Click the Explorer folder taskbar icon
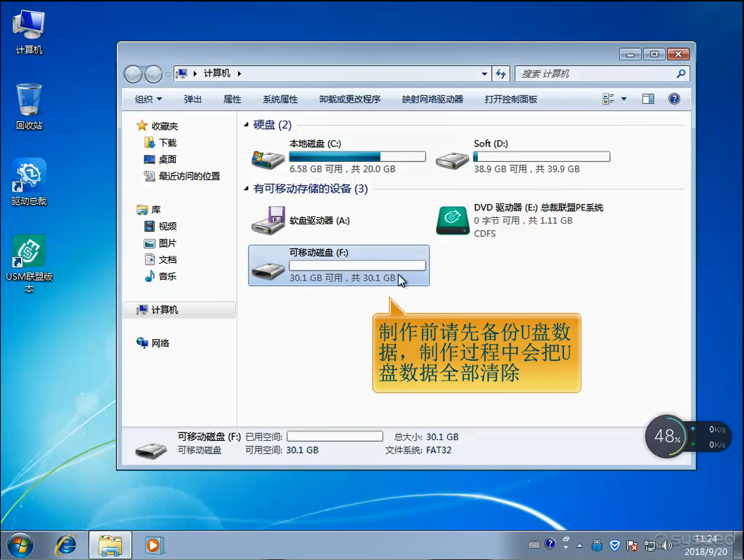The width and height of the screenshot is (744, 560). click(x=110, y=545)
